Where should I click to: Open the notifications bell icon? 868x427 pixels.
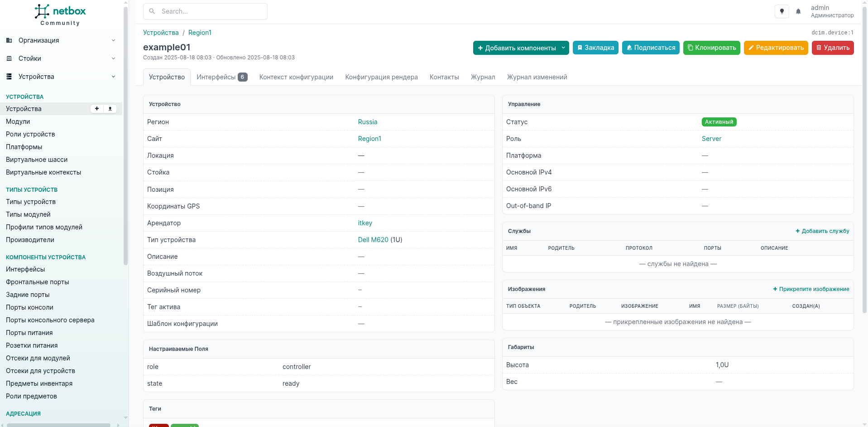[x=798, y=11]
